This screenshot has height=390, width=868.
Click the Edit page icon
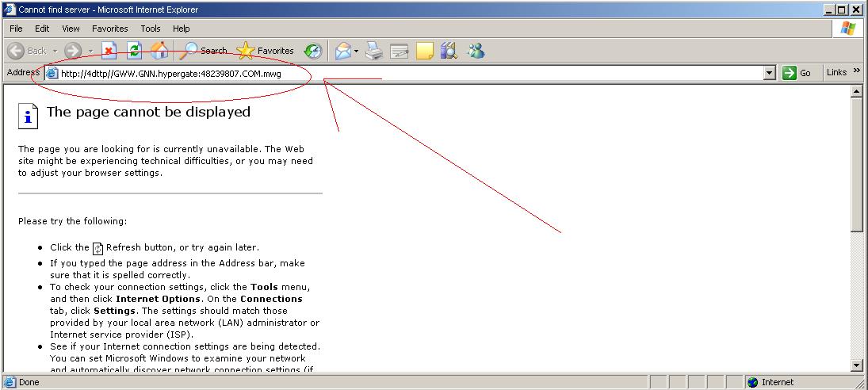tap(399, 52)
